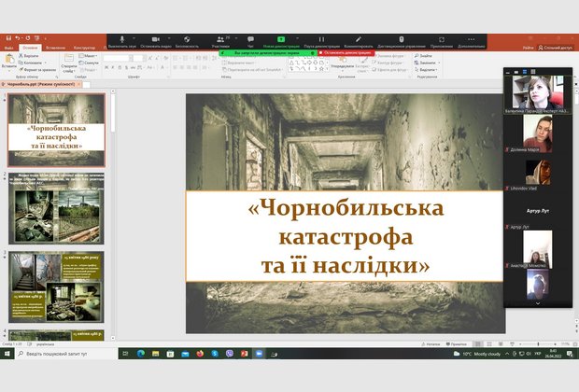Open Firefox from taskbar
Screen dimensions: 579x392
point(200,354)
